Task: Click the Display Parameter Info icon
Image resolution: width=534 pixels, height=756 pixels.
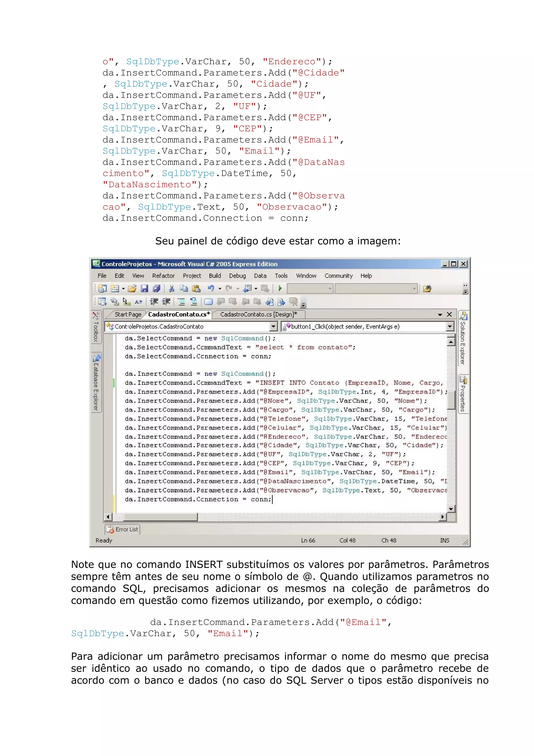Action: pyautogui.click(x=114, y=302)
